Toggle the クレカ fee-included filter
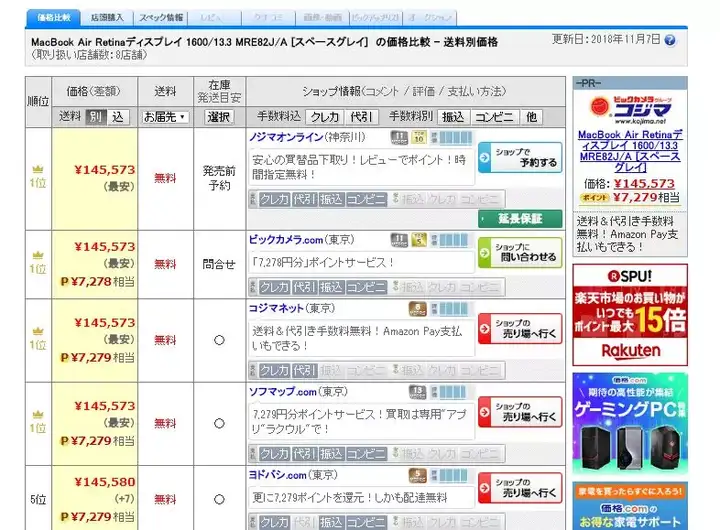 [324, 117]
